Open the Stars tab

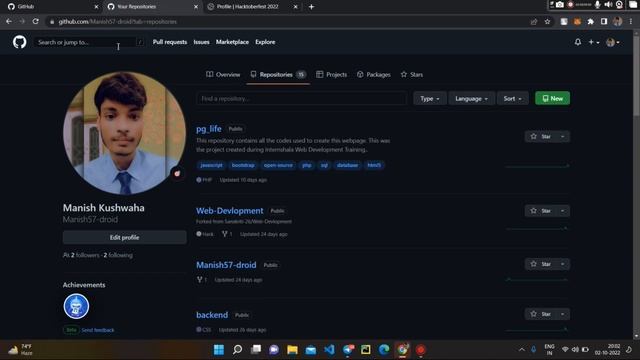[411, 74]
